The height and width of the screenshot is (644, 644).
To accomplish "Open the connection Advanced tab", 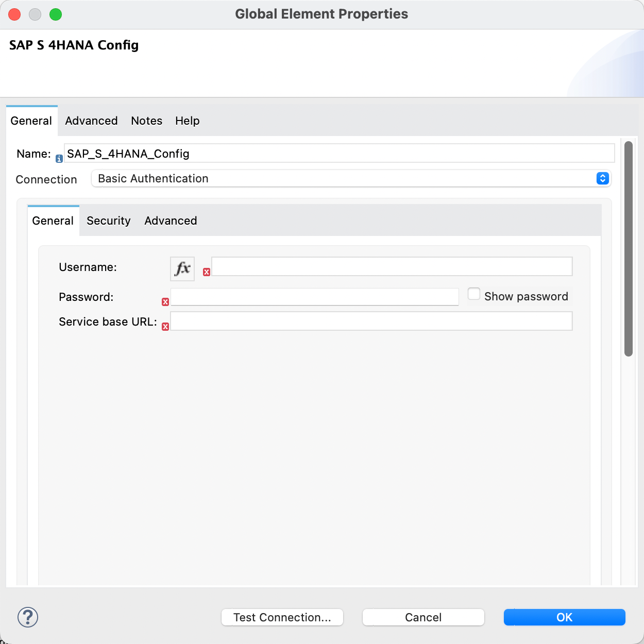I will click(171, 221).
